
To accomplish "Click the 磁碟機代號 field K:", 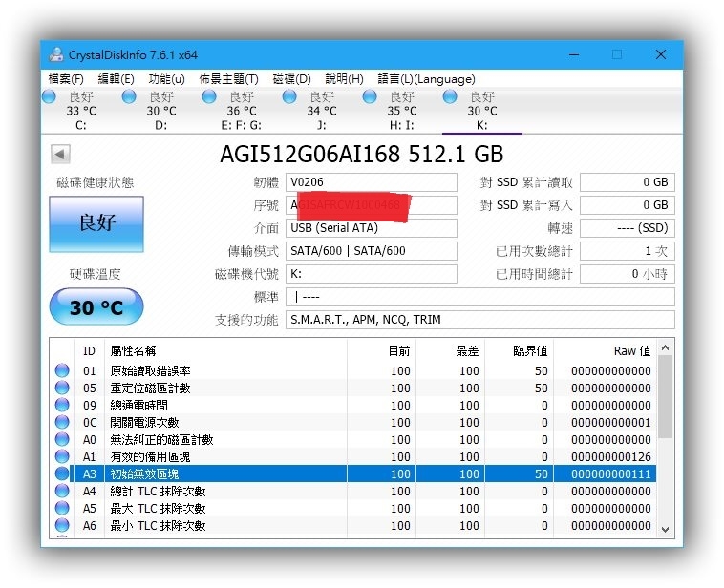I will [x=372, y=274].
